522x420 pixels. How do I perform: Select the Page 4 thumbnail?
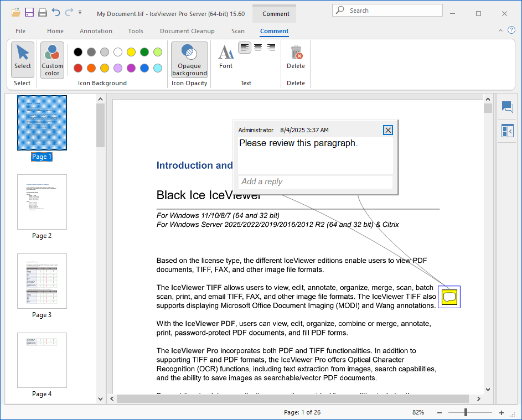[42, 360]
